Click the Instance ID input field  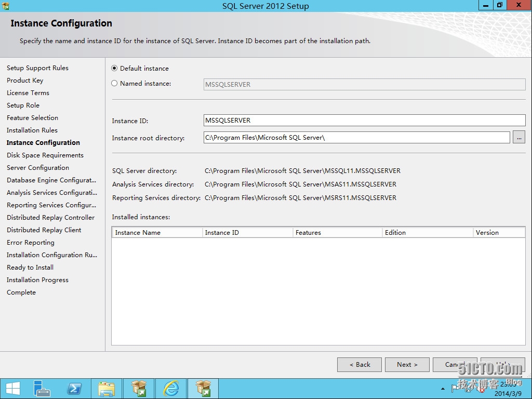[364, 121]
